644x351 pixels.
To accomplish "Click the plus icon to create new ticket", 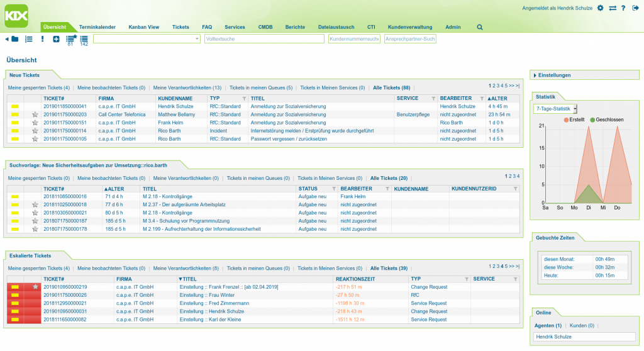I will click(x=56, y=39).
